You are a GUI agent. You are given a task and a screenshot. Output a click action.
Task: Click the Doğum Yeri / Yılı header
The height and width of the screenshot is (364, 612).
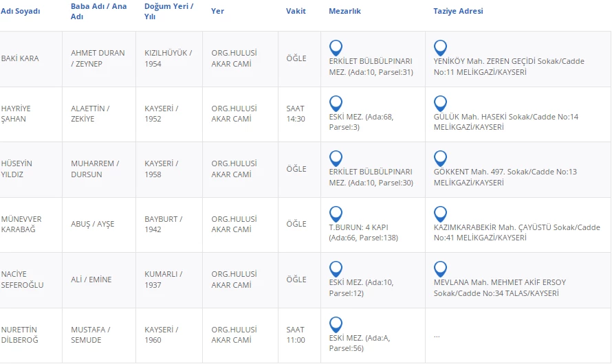coord(168,11)
